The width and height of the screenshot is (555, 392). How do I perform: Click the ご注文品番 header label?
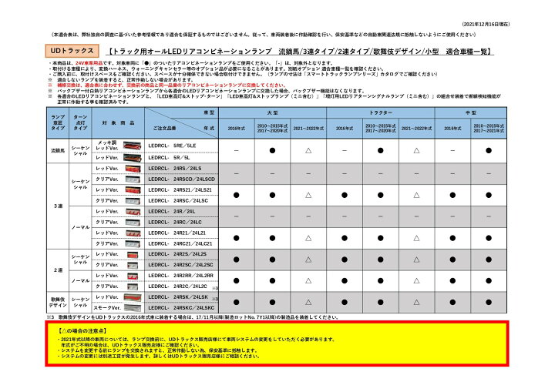164,129
